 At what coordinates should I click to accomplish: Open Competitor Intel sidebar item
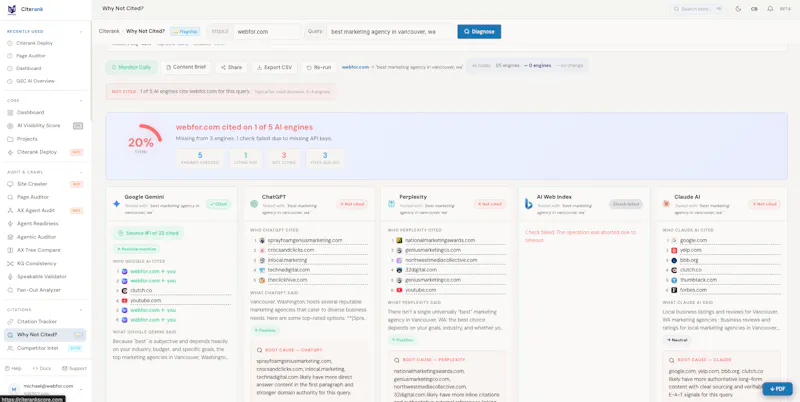pos(45,348)
